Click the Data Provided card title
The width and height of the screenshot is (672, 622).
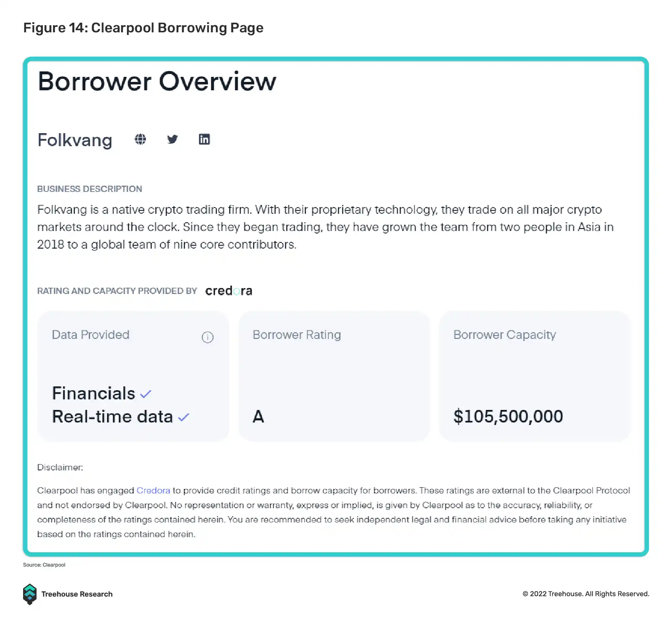click(91, 335)
